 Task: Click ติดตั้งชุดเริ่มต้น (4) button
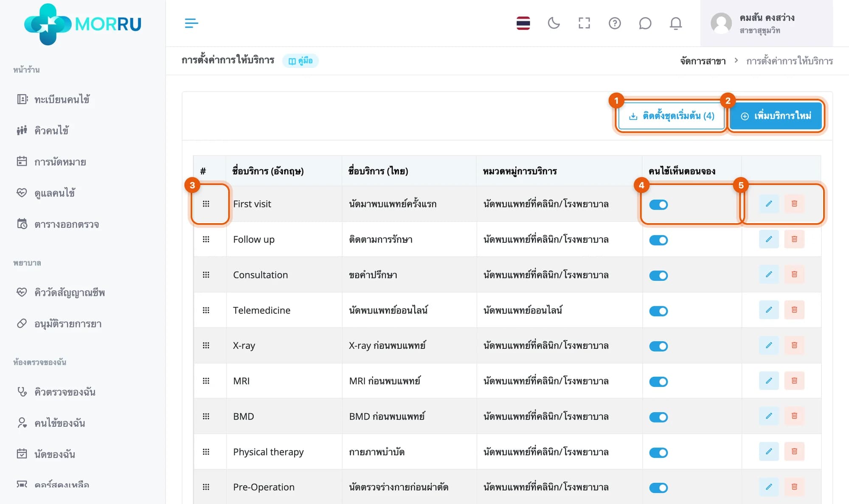pyautogui.click(x=671, y=116)
